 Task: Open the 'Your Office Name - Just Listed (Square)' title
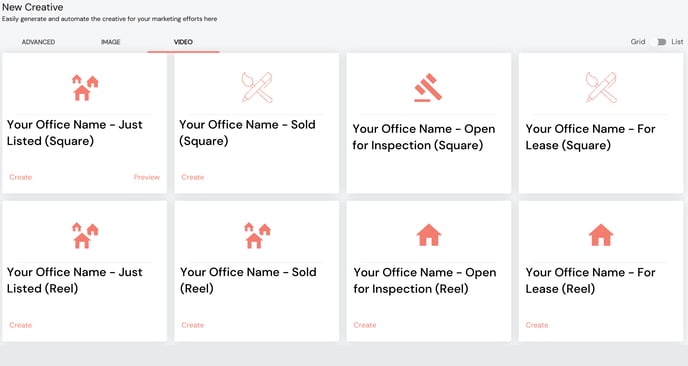click(x=75, y=133)
